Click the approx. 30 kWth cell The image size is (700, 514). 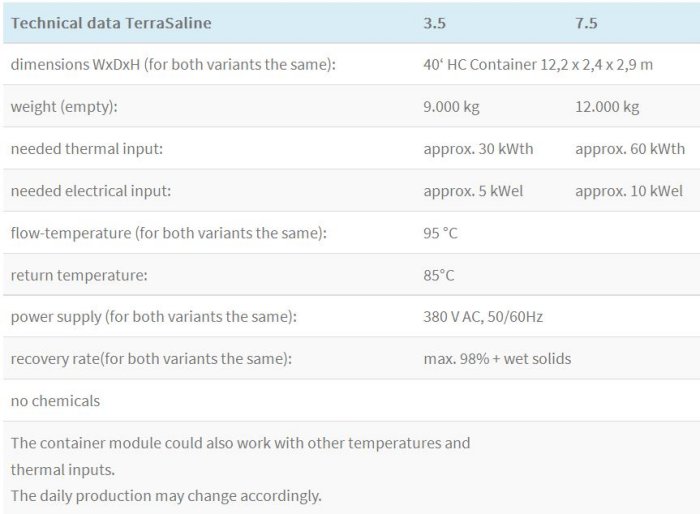(478, 148)
